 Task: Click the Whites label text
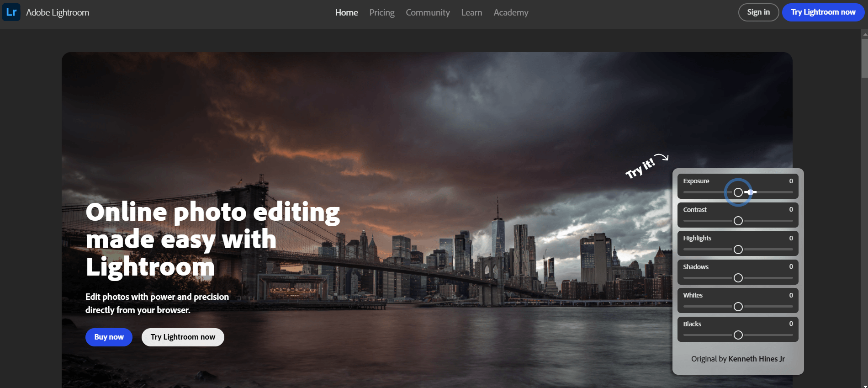693,295
